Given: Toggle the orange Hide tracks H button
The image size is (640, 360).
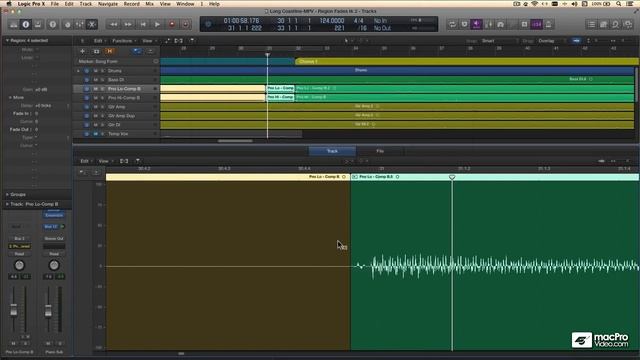Looking at the screenshot, I should pyautogui.click(x=109, y=51).
